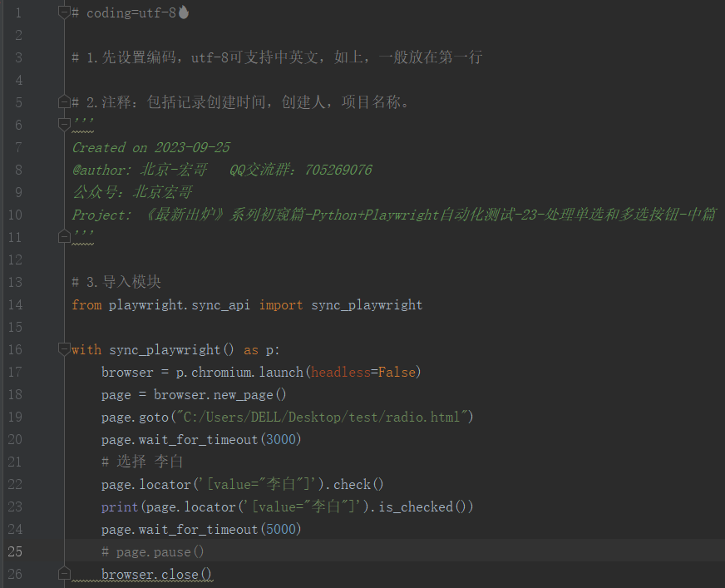Image resolution: width=725 pixels, height=588 pixels.
Task: Click 'browser.close()' on line 26
Action: coord(156,574)
